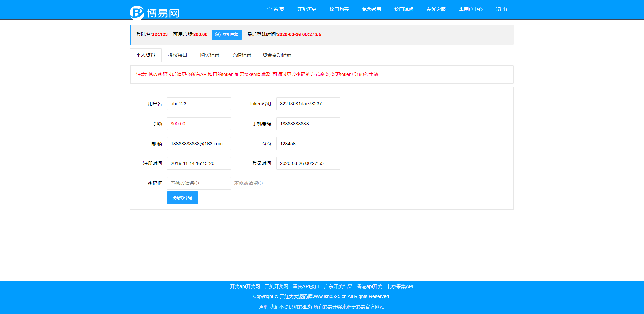Click the 注册时间 field
Image resolution: width=644 pixels, height=314 pixels.
point(199,163)
